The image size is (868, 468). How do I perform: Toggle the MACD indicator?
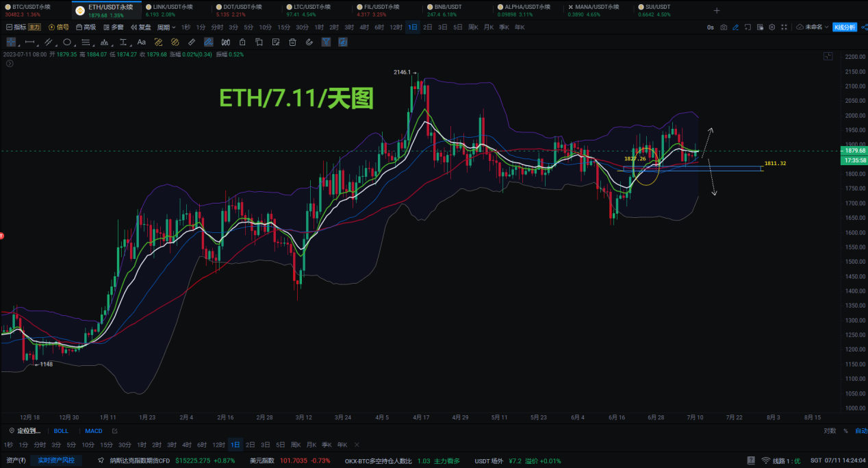tap(93, 431)
